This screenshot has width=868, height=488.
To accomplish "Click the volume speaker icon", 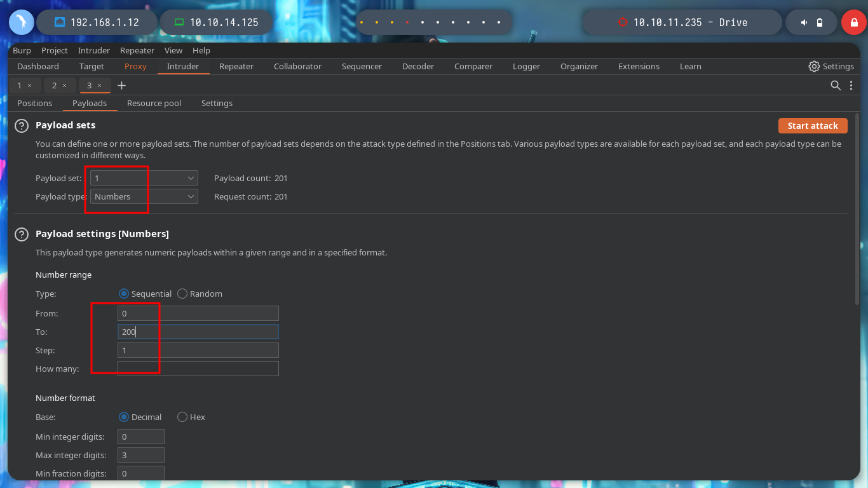I will pos(804,22).
